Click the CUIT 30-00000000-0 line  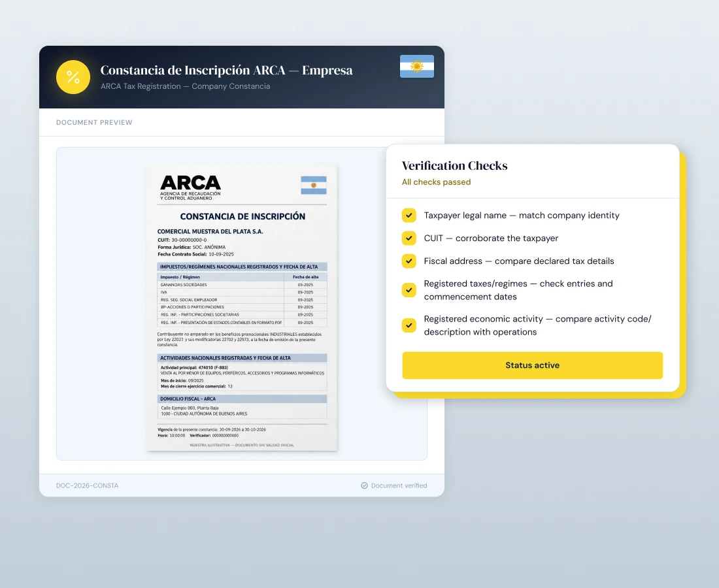click(182, 240)
